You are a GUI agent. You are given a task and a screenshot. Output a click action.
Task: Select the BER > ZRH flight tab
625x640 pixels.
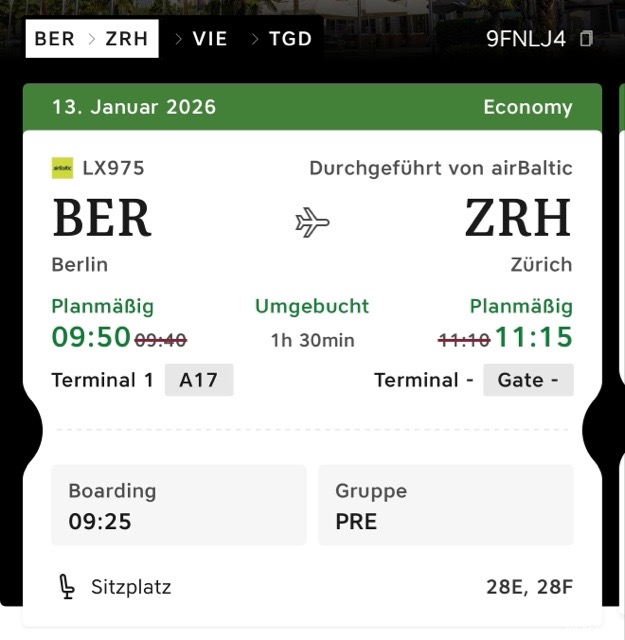[92, 39]
